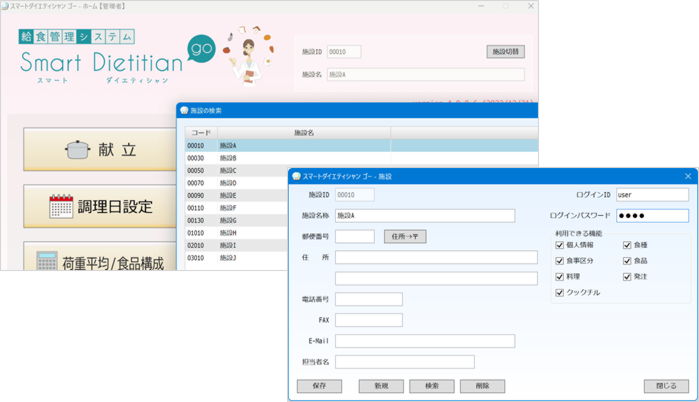Select row 00090 施設E in the facility search list
699x402 pixels.
point(237,196)
